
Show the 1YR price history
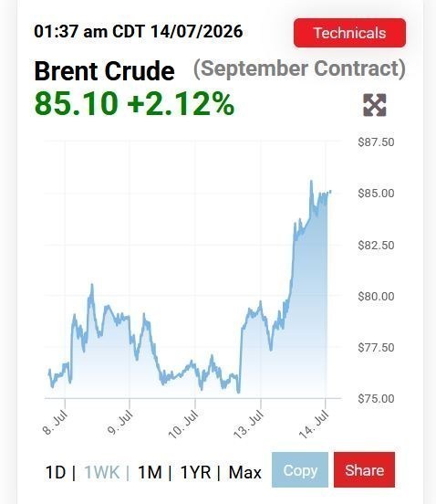pos(195,472)
